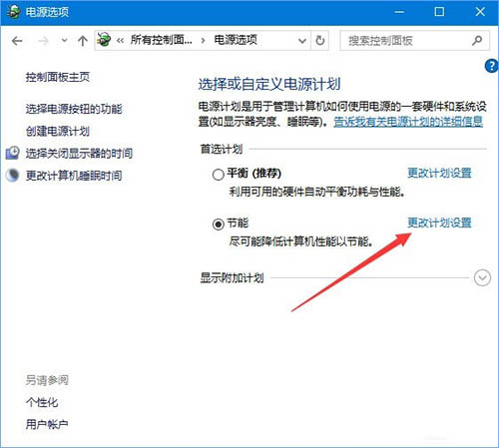Expand 显示附加计划 with chevron button
499x448 pixels.
click(x=482, y=277)
